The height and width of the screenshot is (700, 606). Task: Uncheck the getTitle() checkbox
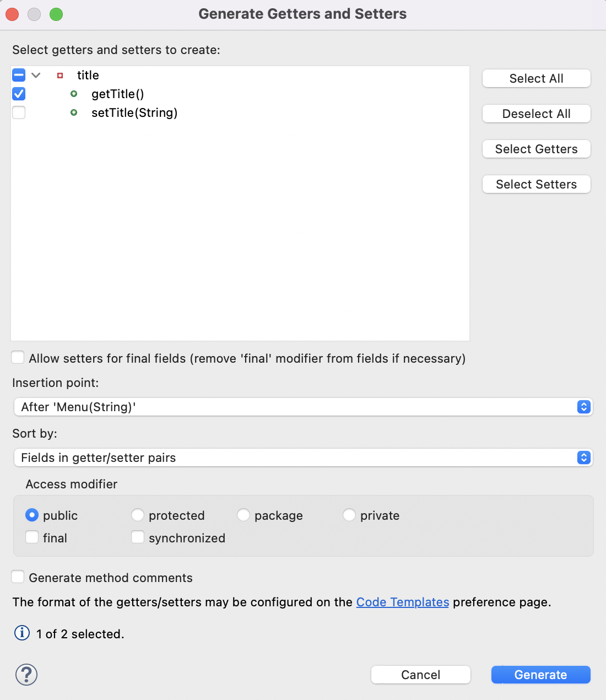click(x=19, y=94)
